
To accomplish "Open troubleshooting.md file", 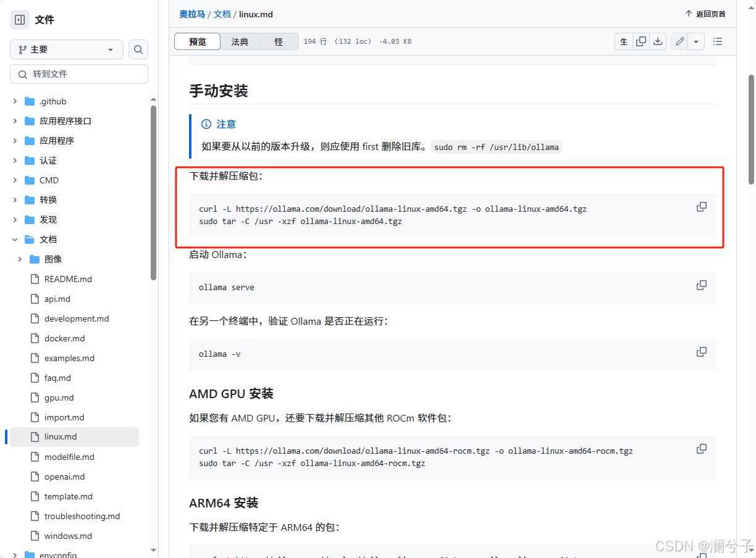I will [x=82, y=516].
